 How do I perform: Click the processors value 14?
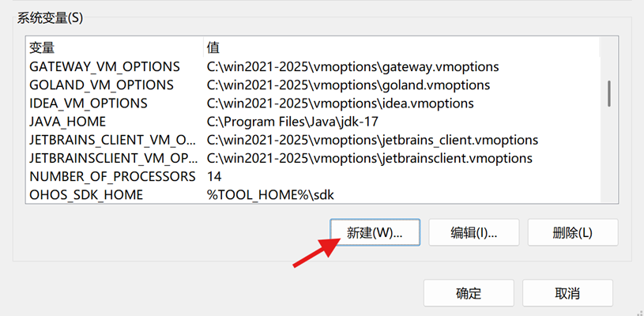point(214,176)
